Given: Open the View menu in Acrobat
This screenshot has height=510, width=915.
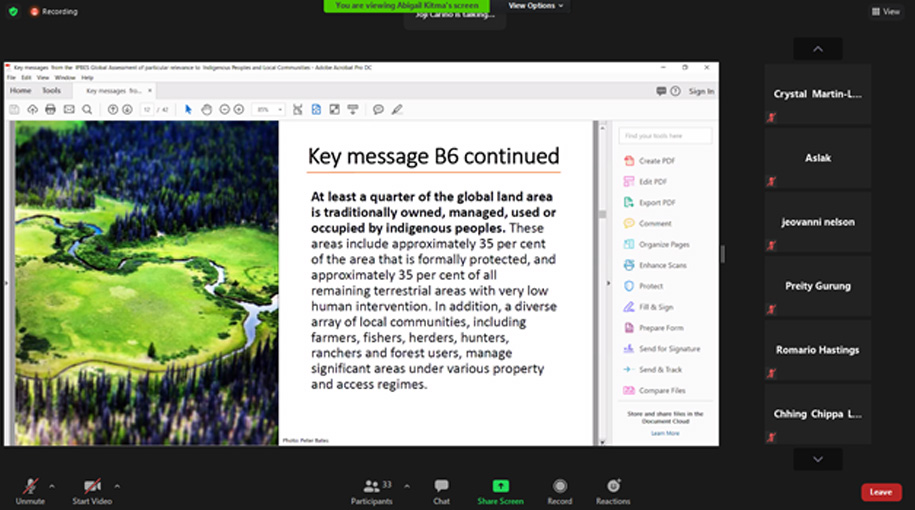Looking at the screenshot, I should click(x=43, y=78).
